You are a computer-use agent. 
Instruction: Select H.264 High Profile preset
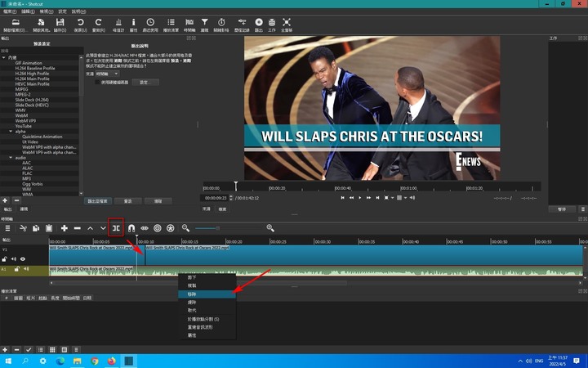32,74
